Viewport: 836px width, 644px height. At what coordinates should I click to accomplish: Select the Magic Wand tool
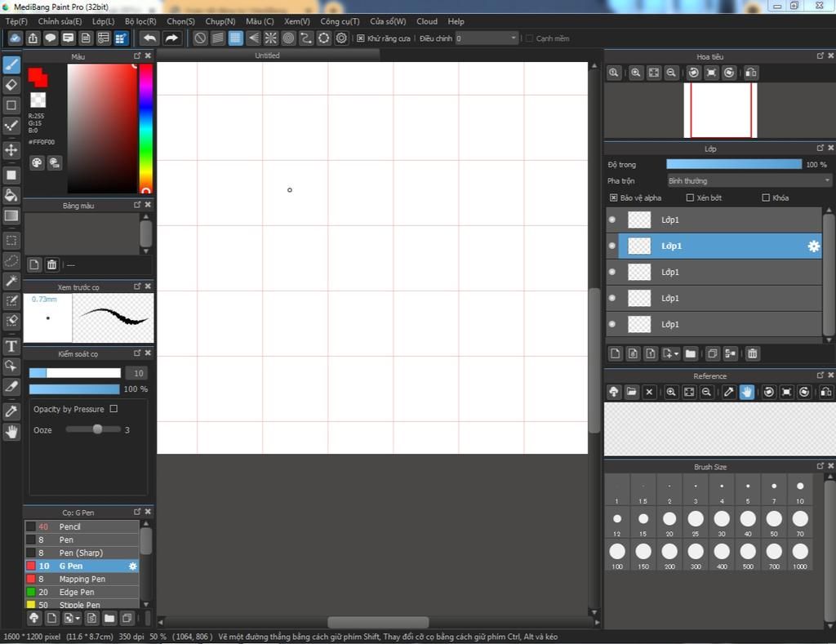tap(11, 281)
